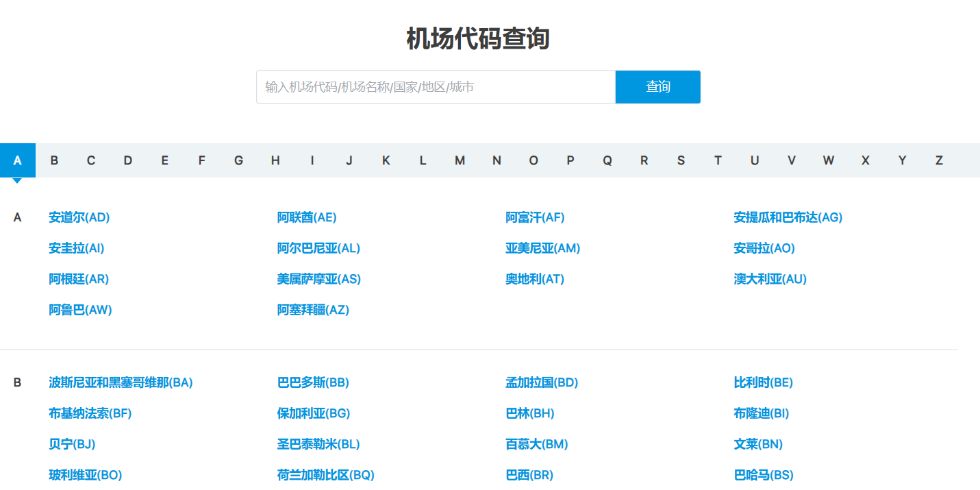This screenshot has height=490, width=980.
Task: Click the 巴西(BR) country link
Action: [x=529, y=475]
